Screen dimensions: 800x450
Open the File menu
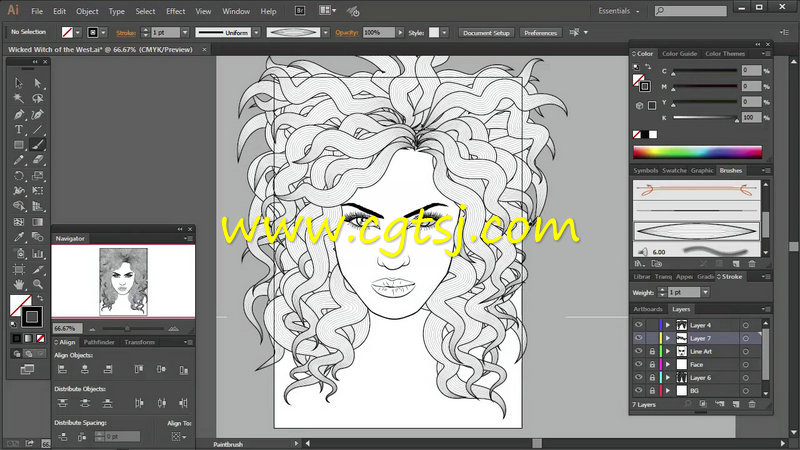pos(37,11)
